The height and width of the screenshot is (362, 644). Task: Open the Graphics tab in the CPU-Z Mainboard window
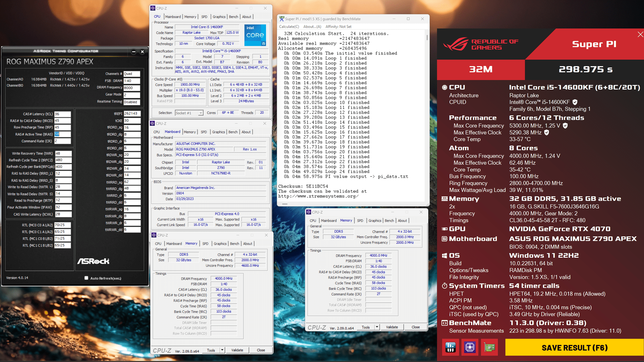click(218, 132)
